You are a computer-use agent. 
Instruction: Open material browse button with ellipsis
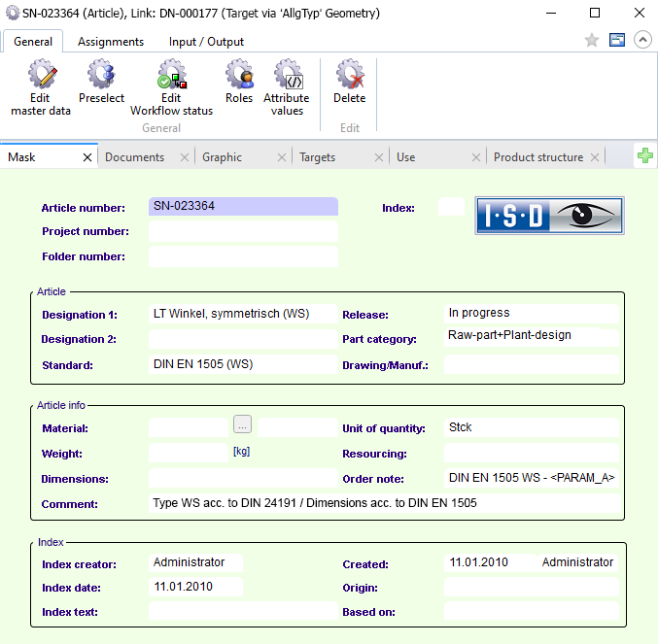(243, 424)
